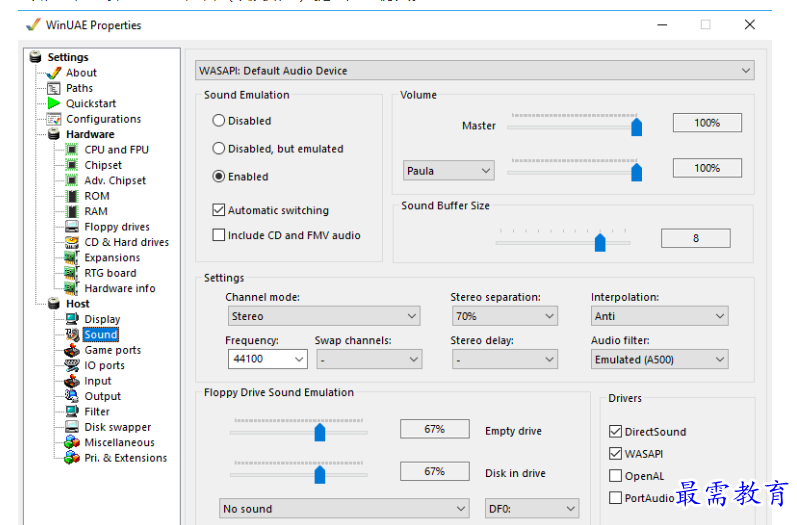Click the Sound Buffer Size slider thumb
Image resolution: width=797 pixels, height=525 pixels.
[x=600, y=242]
